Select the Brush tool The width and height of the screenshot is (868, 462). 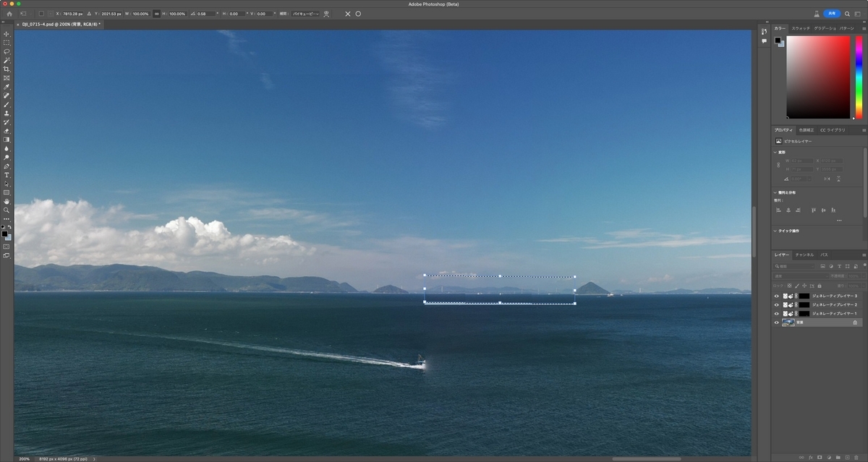pos(7,104)
